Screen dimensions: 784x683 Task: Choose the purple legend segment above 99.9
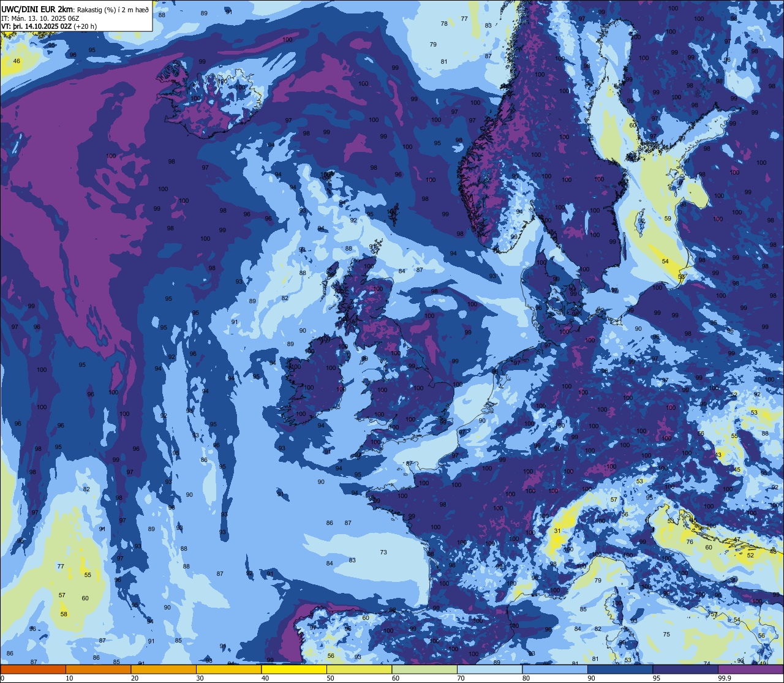click(x=750, y=669)
